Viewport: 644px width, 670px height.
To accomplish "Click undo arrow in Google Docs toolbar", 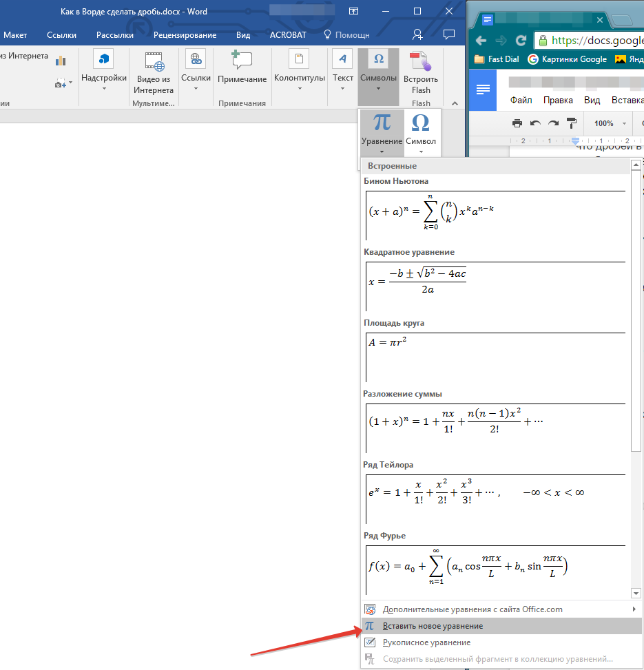I will point(535,123).
